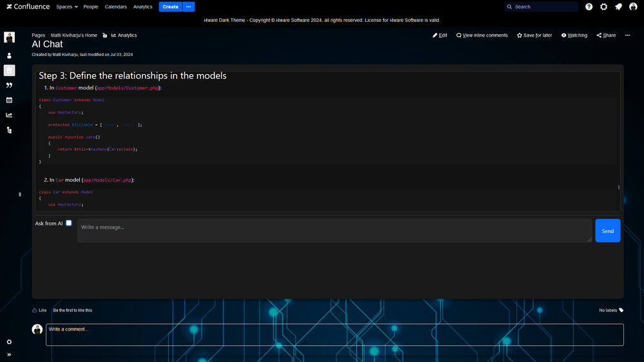Expand the Spaces dropdown menu

point(67,6)
